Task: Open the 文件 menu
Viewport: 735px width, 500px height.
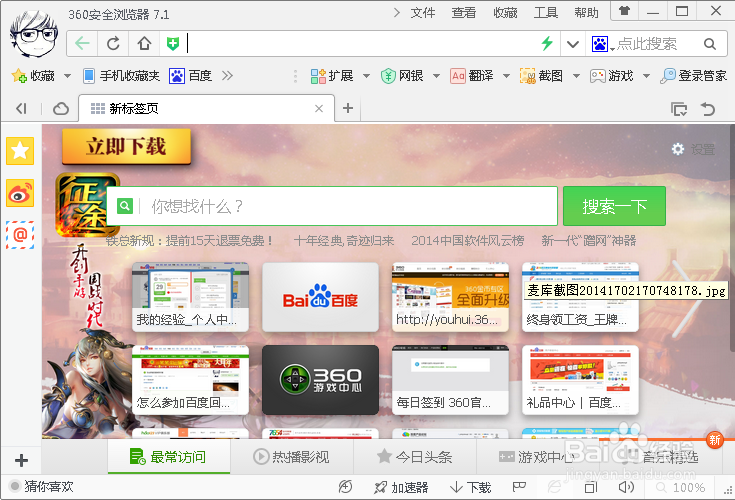Action: [423, 13]
